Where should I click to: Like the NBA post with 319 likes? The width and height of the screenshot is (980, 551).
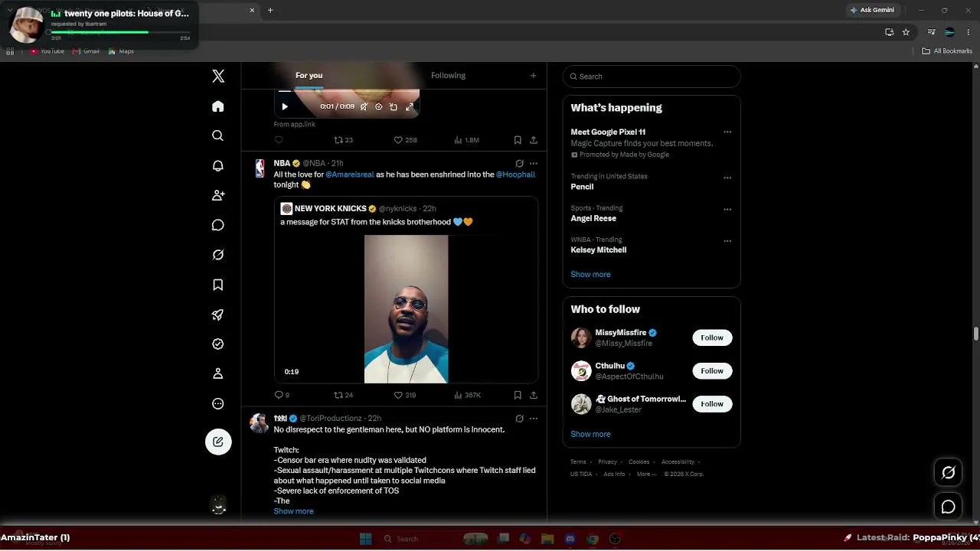(x=405, y=395)
